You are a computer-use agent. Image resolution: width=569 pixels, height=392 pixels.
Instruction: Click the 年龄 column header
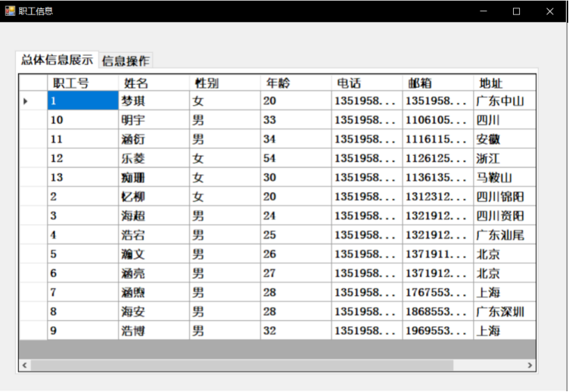[296, 83]
